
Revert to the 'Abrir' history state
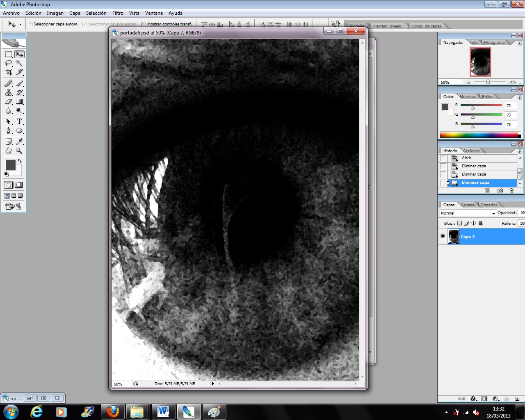(466, 158)
